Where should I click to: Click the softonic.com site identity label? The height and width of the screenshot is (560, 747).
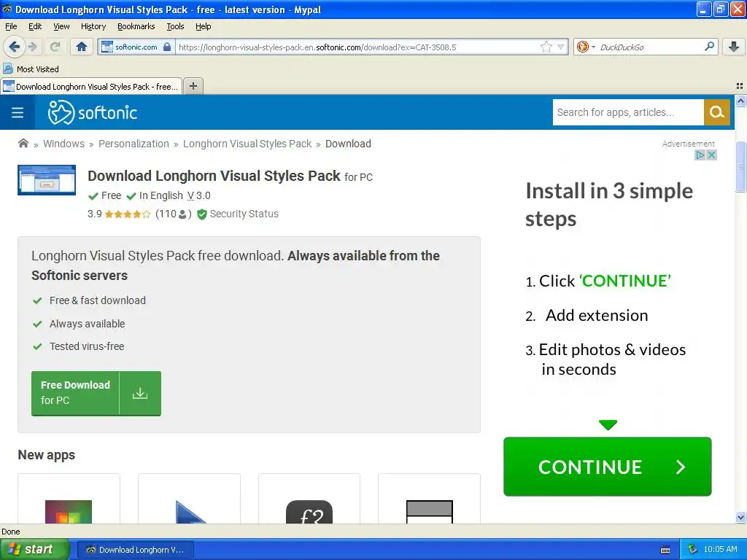136,47
